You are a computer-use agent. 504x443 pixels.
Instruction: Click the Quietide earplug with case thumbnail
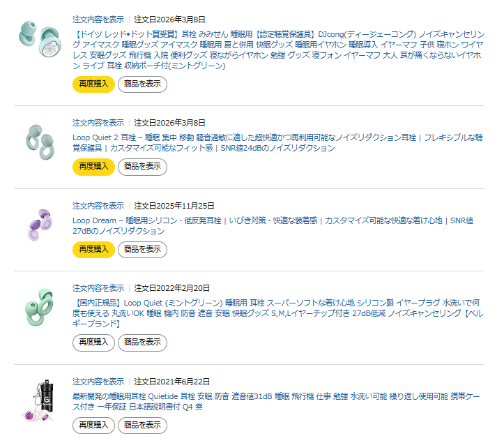point(40,402)
